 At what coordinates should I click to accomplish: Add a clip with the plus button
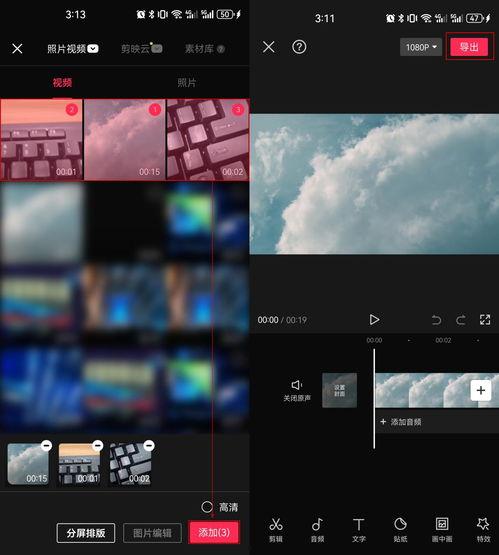point(481,390)
